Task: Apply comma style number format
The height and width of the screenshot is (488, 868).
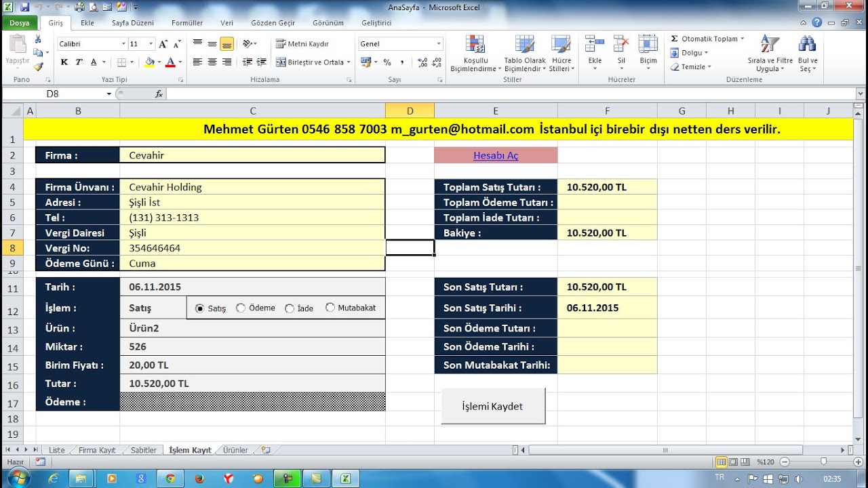Action: coord(402,62)
